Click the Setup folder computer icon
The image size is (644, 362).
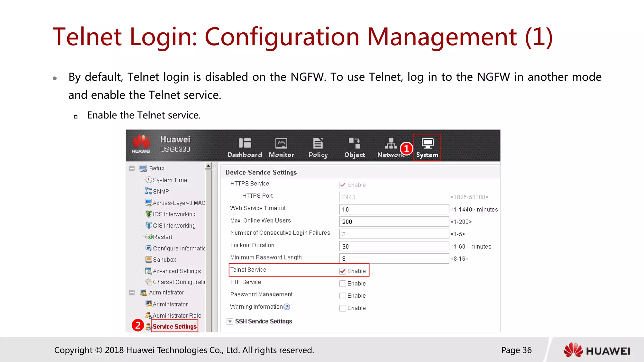click(x=143, y=168)
